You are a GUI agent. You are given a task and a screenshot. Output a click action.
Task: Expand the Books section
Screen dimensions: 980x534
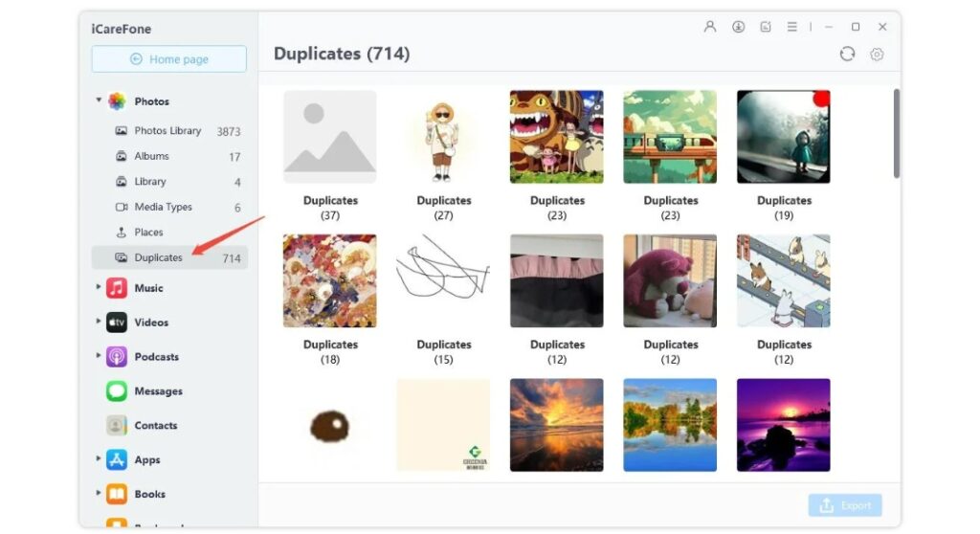tap(99, 494)
